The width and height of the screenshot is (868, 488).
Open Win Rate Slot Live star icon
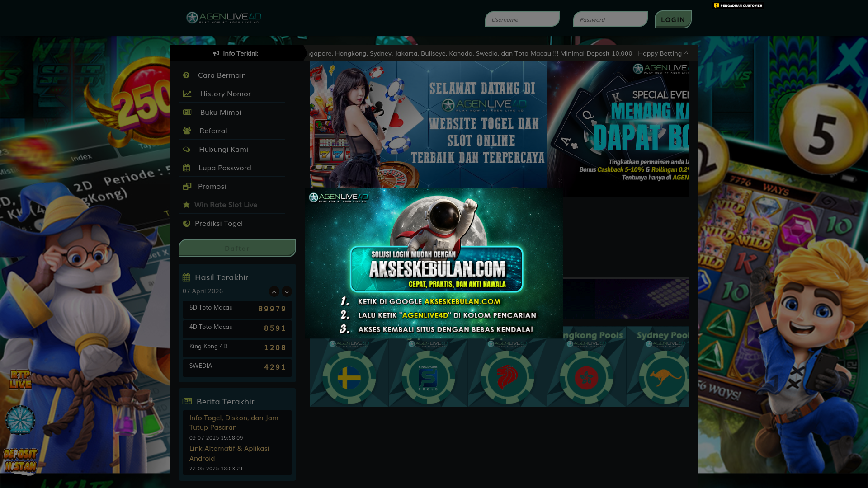(186, 205)
